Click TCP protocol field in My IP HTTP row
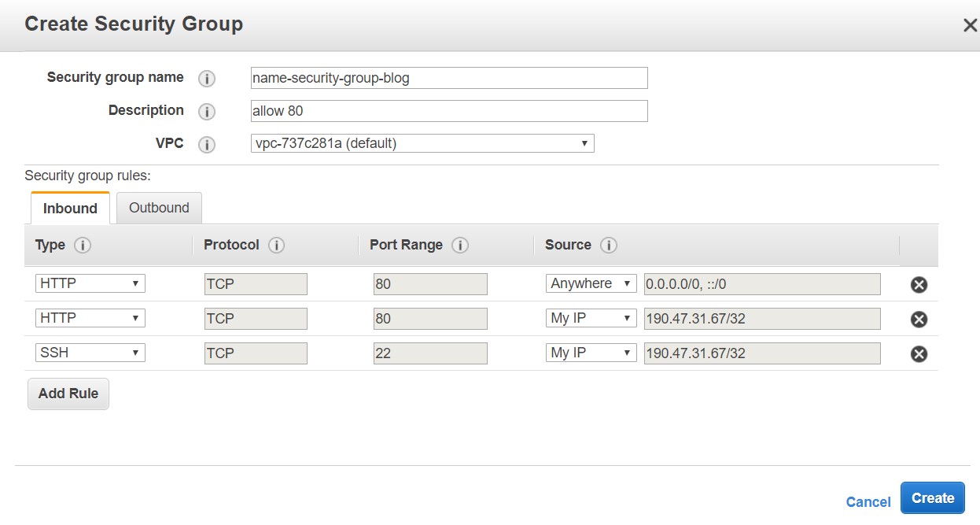This screenshot has height=525, width=980. click(256, 319)
